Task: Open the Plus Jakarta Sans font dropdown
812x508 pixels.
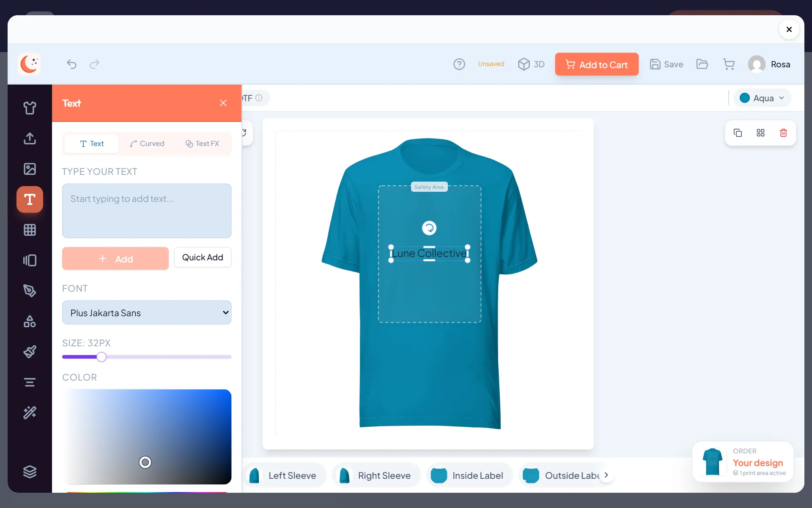Action: coord(147,313)
